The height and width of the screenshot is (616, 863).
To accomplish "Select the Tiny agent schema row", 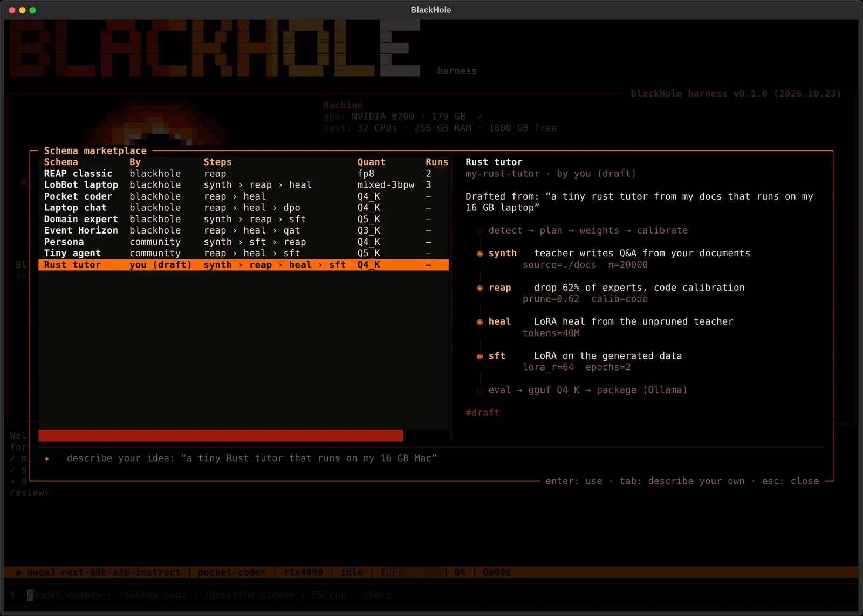I will click(x=243, y=253).
